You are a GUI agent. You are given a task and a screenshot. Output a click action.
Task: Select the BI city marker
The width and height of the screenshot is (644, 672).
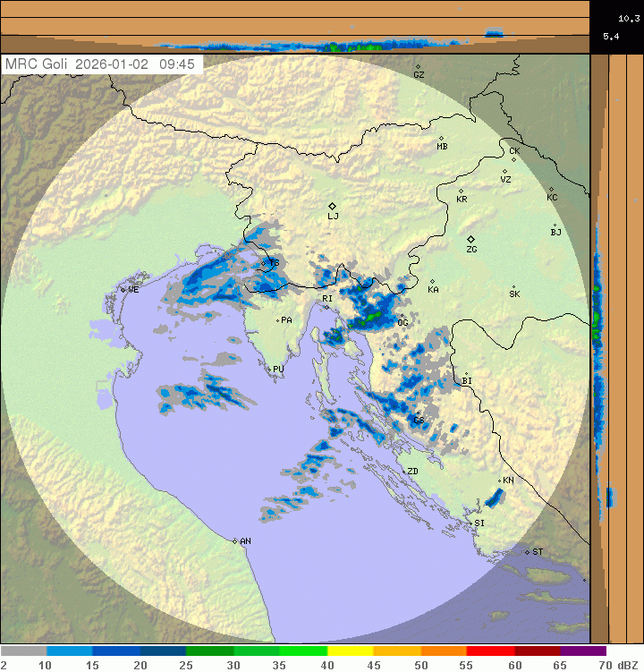click(466, 374)
